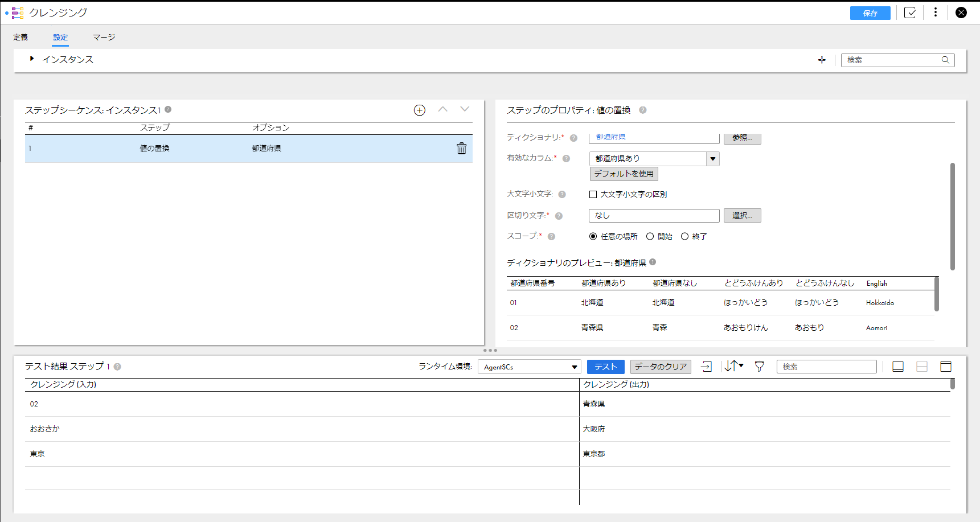Focus the instance 検索 search field
Viewport: 980px width, 522px height.
tap(892, 60)
